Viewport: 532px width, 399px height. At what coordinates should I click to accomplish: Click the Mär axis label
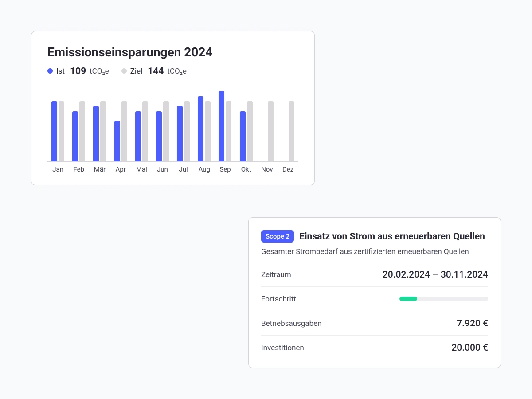(x=100, y=169)
